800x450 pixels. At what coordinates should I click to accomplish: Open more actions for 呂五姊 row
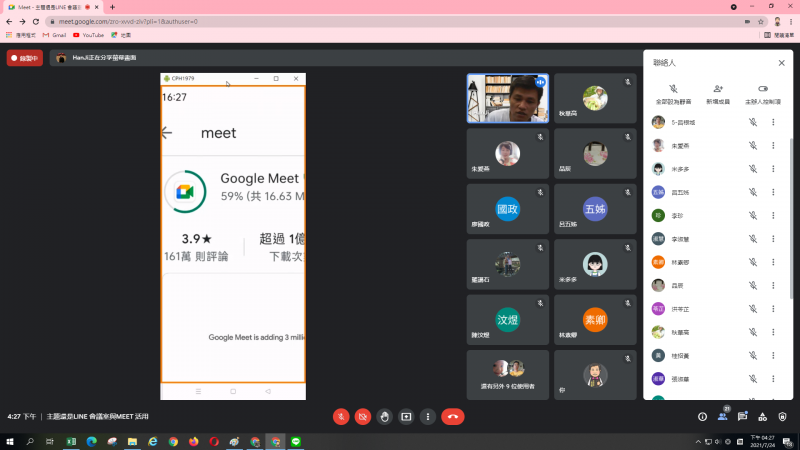pos(773,192)
